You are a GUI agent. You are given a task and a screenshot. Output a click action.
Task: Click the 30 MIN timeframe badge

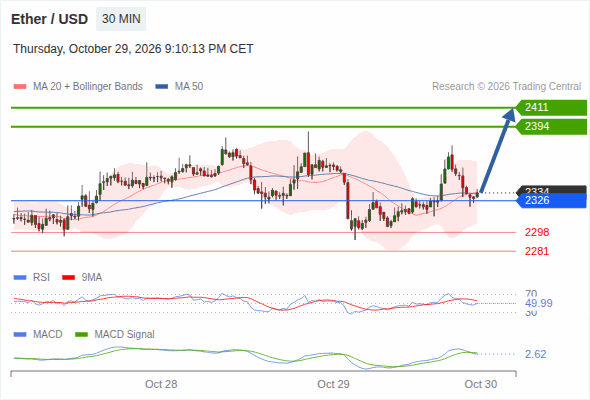pos(121,19)
